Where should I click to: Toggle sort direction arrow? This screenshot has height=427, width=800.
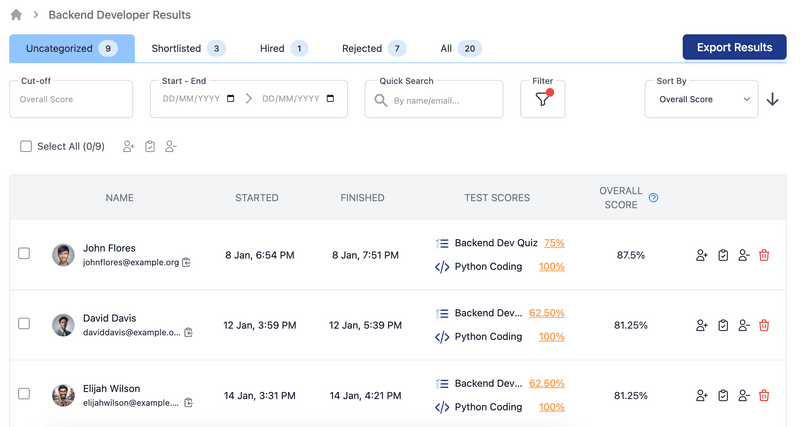772,99
